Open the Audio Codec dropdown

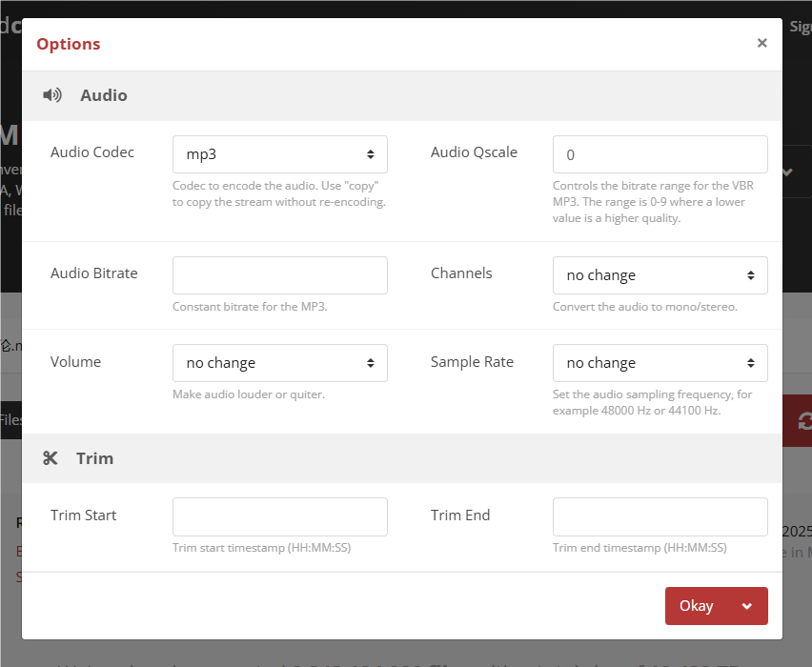pos(279,154)
